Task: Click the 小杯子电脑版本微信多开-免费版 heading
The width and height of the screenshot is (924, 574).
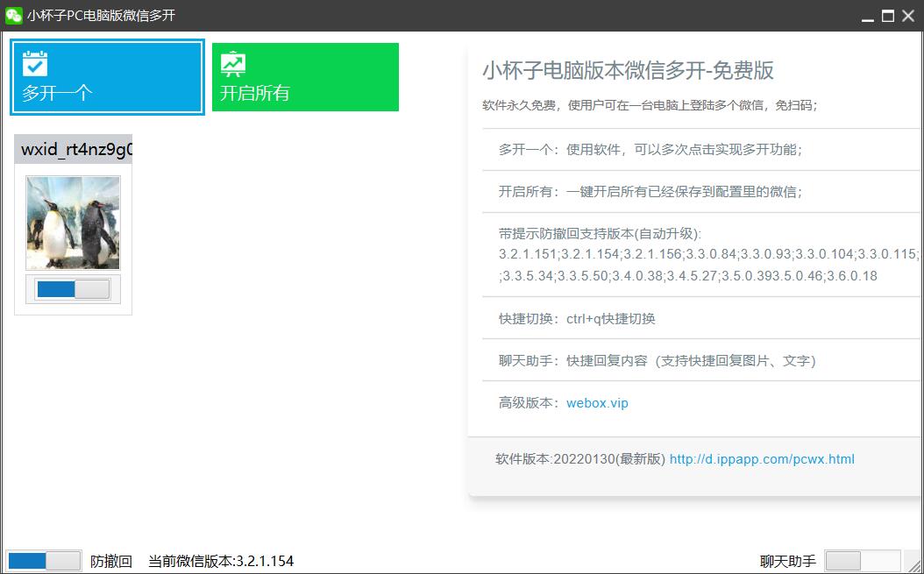Action: point(629,70)
